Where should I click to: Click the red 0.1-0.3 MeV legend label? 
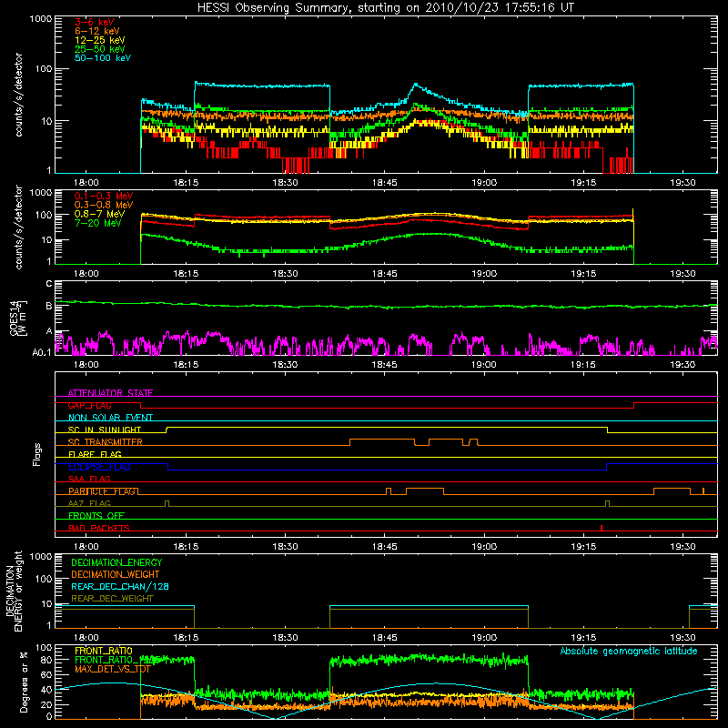[x=103, y=196]
